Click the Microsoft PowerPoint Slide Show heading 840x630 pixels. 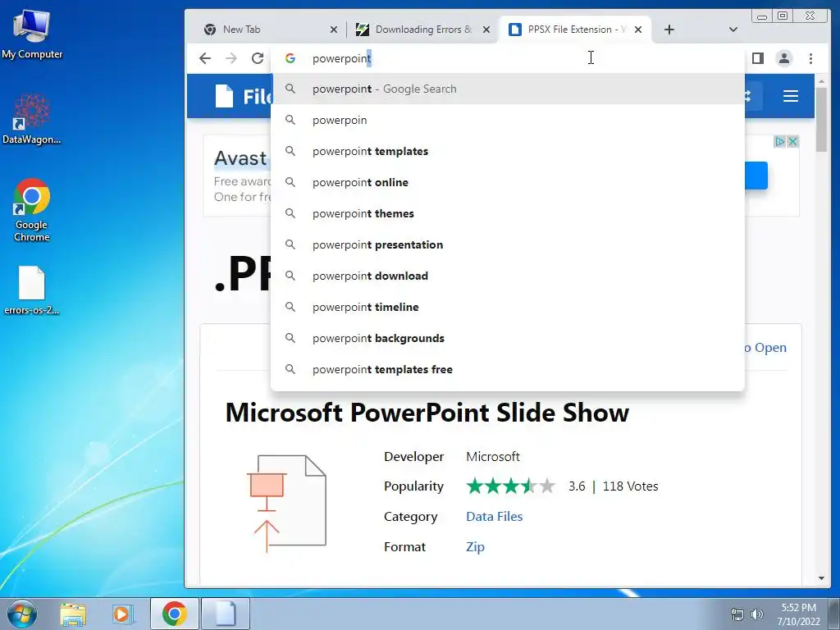click(x=427, y=413)
